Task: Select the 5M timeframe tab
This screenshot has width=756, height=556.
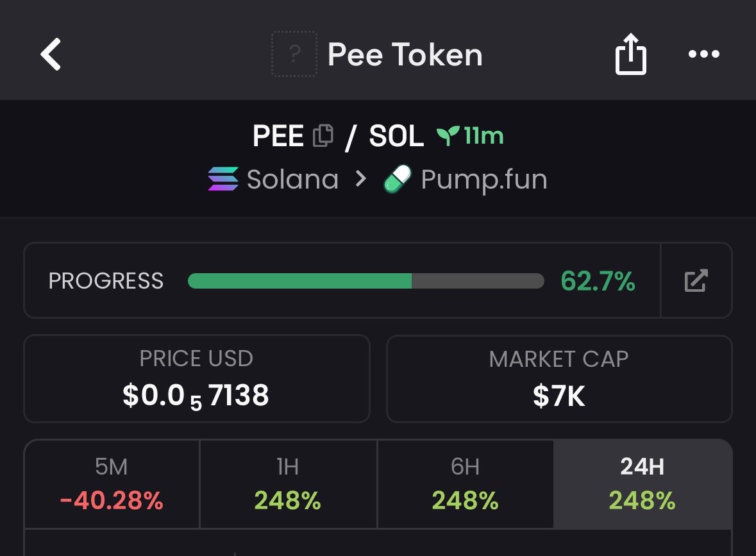Action: [112, 484]
